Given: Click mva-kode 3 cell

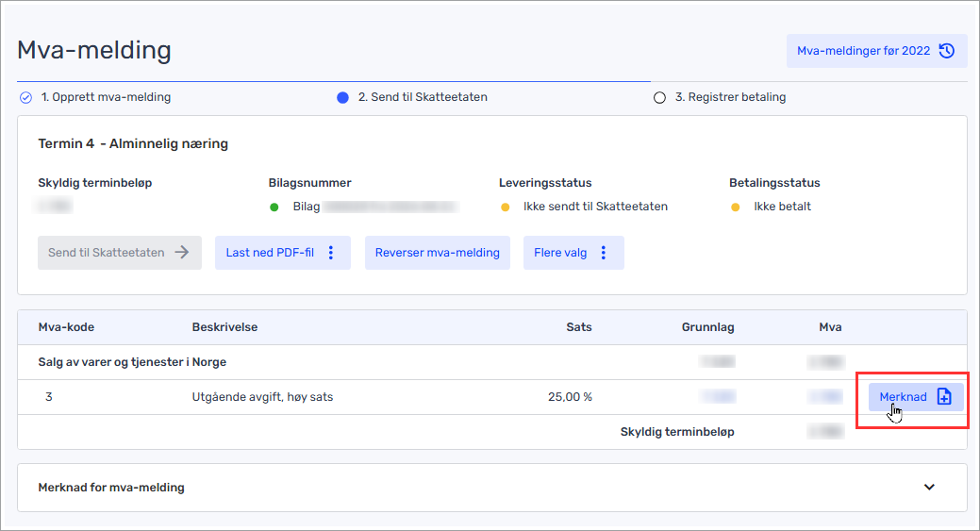Looking at the screenshot, I should [49, 397].
